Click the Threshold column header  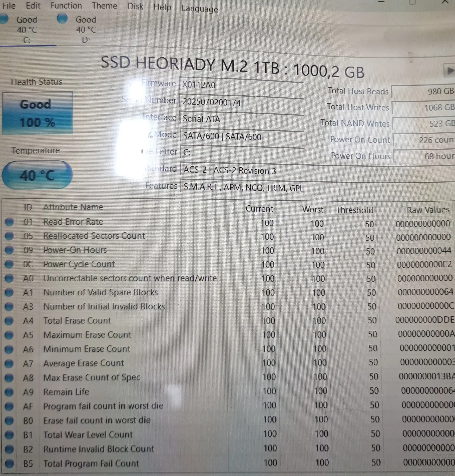tap(355, 210)
